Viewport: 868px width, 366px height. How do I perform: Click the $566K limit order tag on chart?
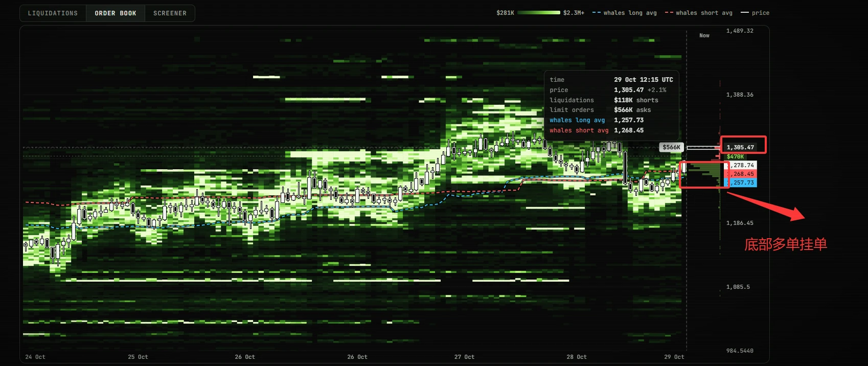pos(672,147)
